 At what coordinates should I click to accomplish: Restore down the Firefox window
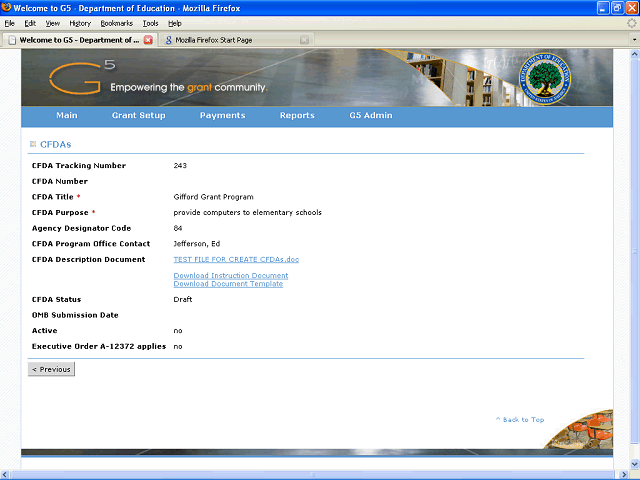[x=618, y=8]
